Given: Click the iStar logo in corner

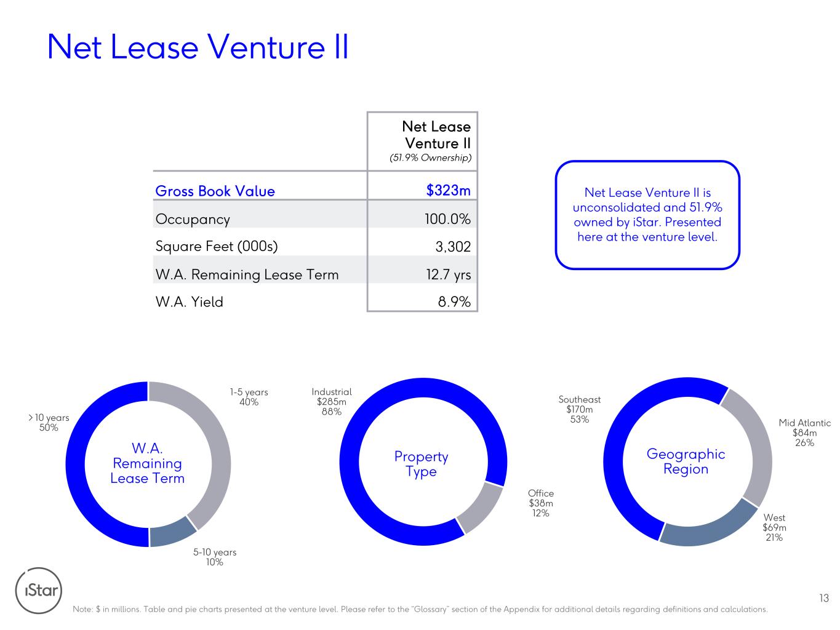Looking at the screenshot, I should click(38, 591).
